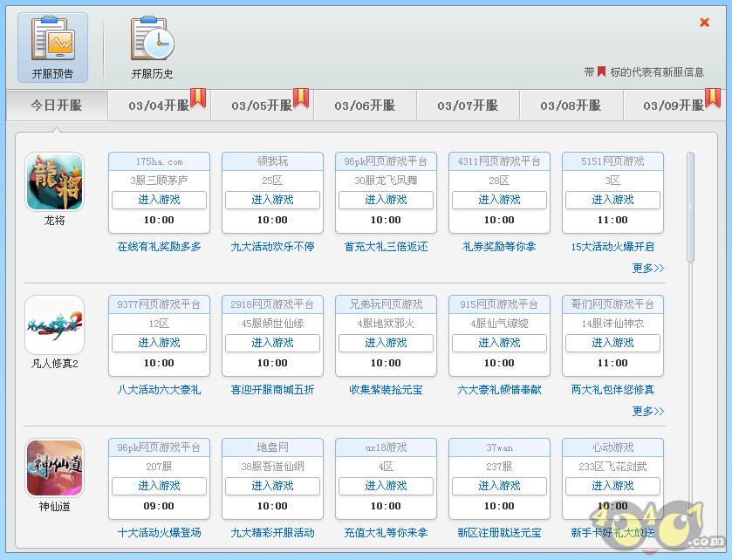Open the 开服预告 clipboard icon
This screenshot has height=560, width=732.
pos(52,48)
